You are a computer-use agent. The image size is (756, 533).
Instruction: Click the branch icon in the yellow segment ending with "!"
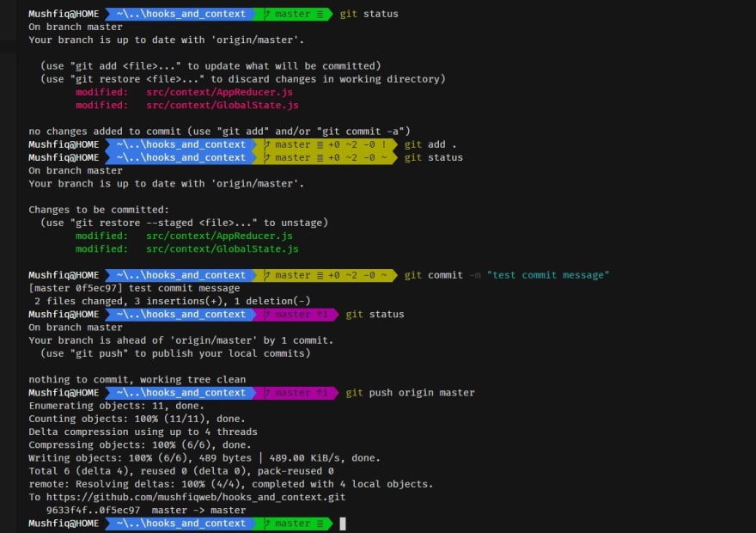(266, 144)
